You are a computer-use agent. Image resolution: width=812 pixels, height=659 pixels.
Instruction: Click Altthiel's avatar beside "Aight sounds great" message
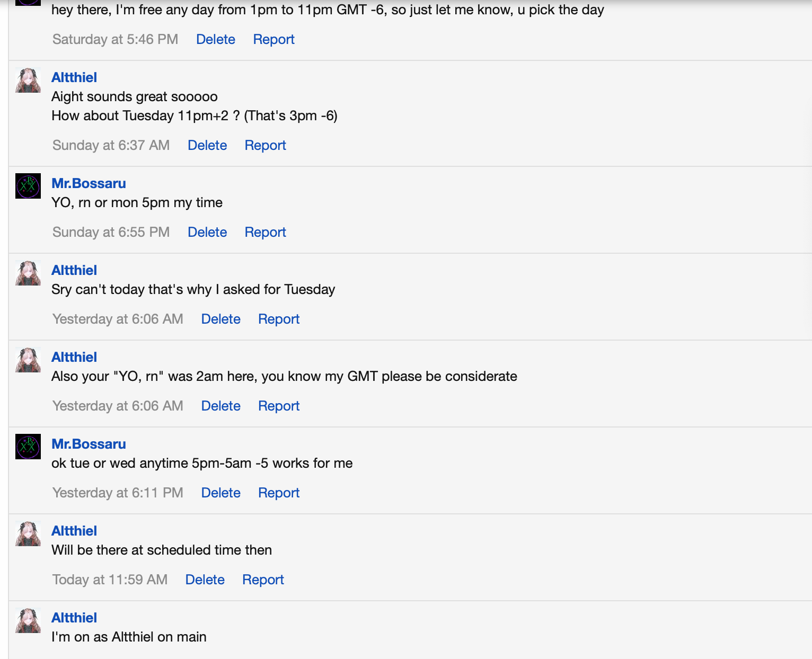point(28,80)
